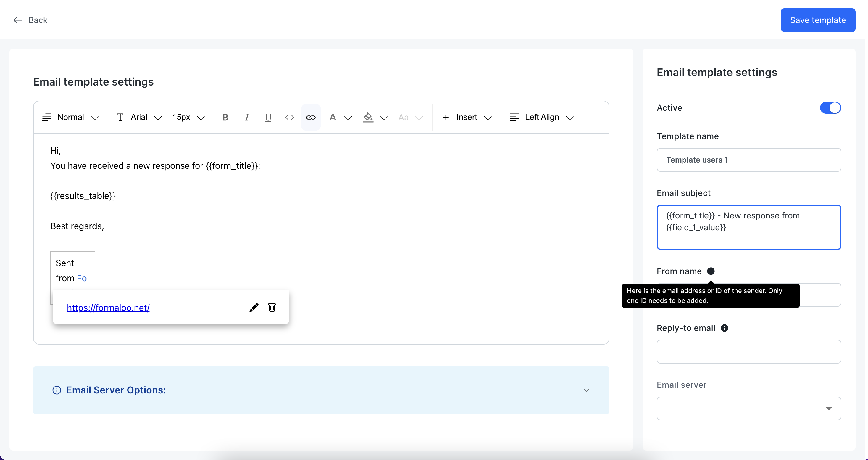This screenshot has height=460, width=868.
Task: Toggle bold formatting
Action: point(225,117)
